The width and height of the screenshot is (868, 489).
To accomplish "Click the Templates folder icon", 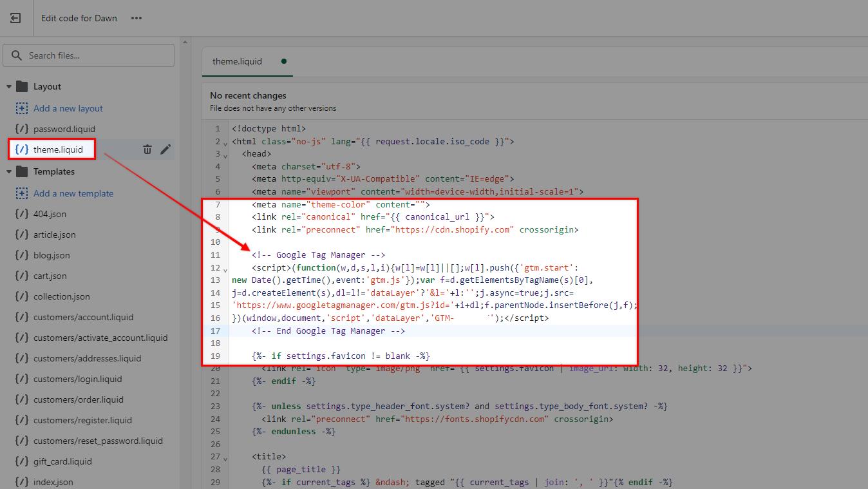I will [22, 171].
